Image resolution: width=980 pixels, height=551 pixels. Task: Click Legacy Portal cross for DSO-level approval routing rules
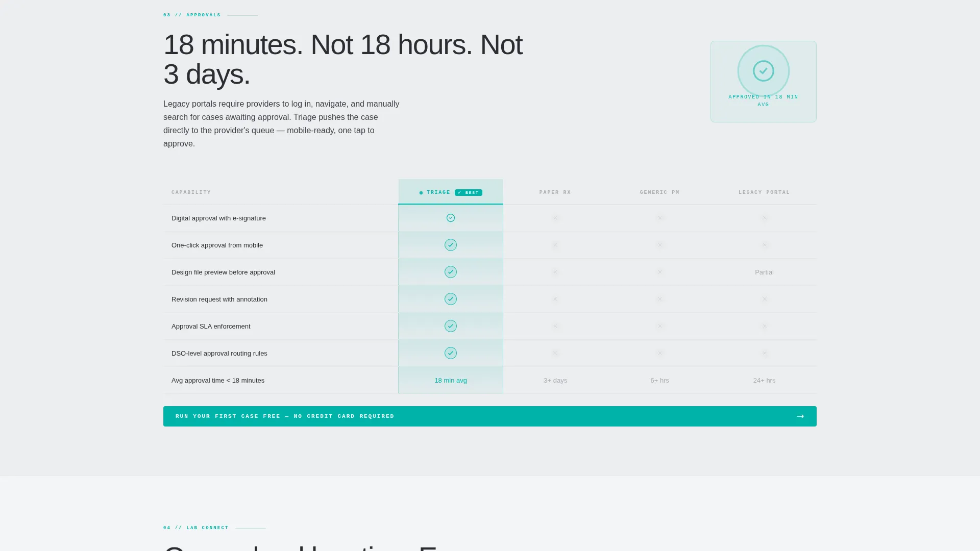[x=765, y=353]
